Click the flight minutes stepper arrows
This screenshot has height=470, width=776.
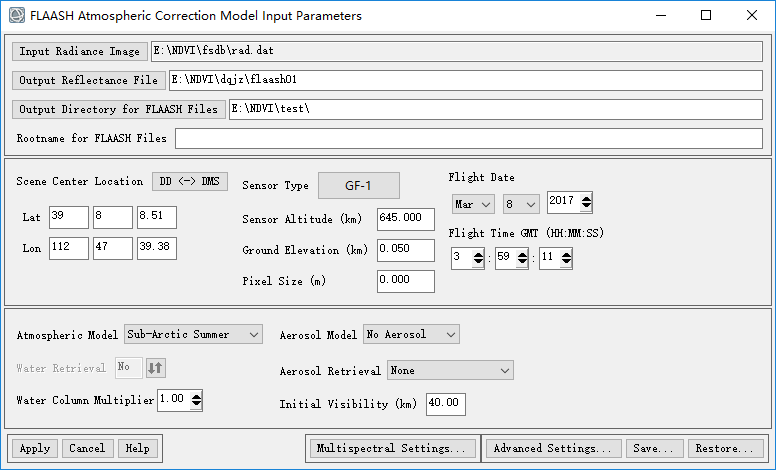pos(522,258)
